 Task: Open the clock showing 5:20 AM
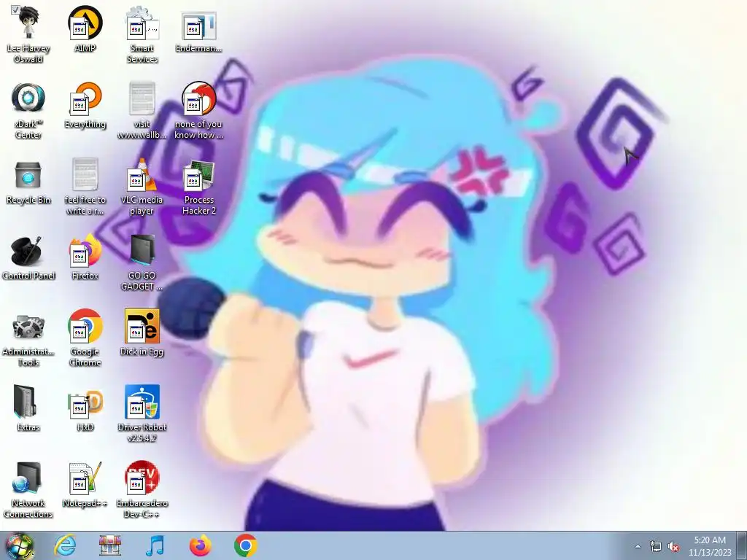pos(709,546)
